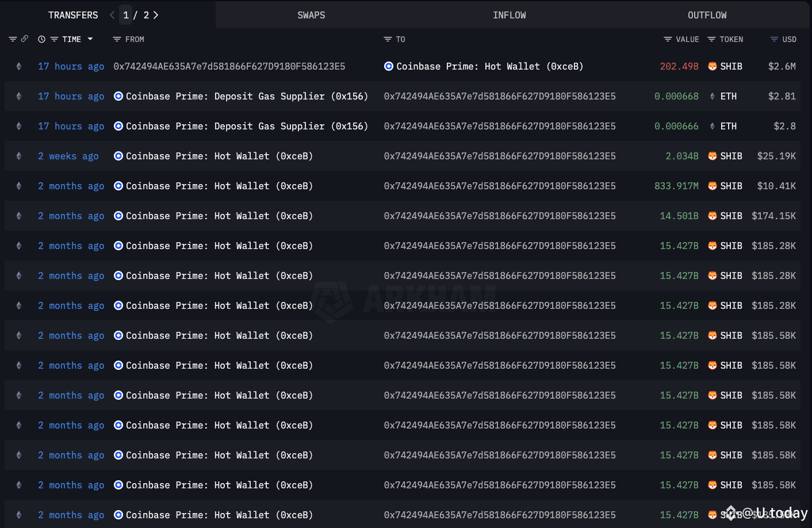The image size is (812, 528).
Task: Click the $10.41K USD amount
Action: [x=776, y=186]
